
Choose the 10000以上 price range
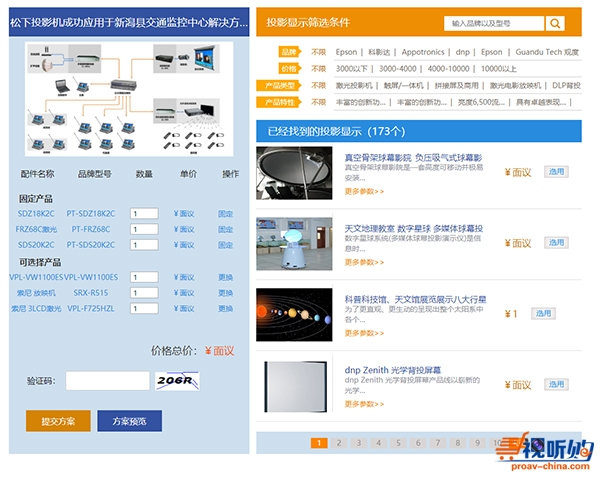(499, 69)
